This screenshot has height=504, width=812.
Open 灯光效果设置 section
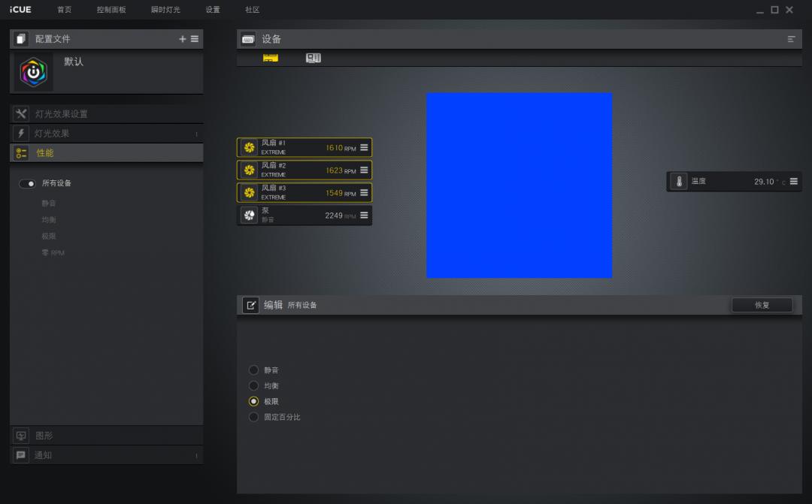click(x=106, y=114)
